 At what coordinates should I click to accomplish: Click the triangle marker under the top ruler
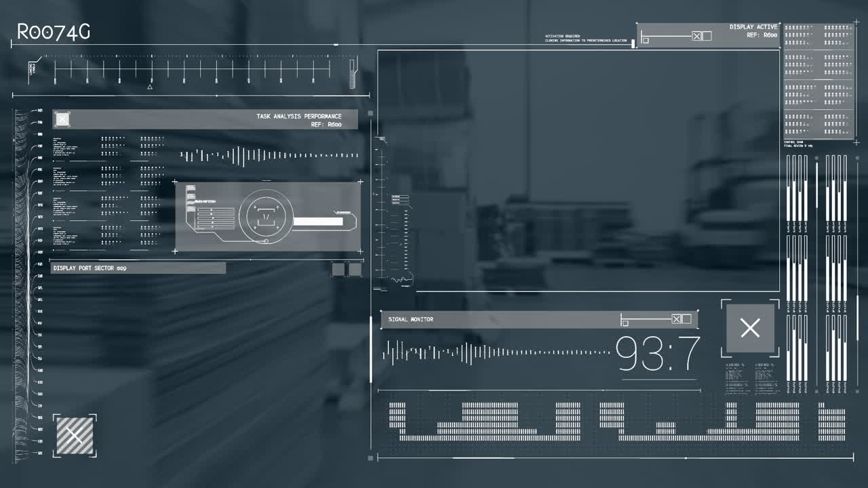(x=150, y=87)
